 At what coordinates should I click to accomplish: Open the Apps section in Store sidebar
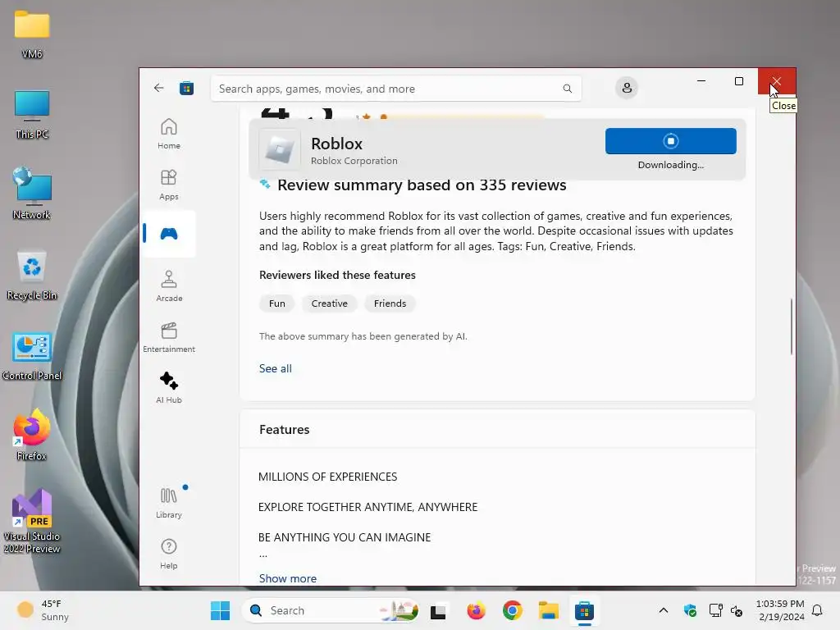[169, 185]
